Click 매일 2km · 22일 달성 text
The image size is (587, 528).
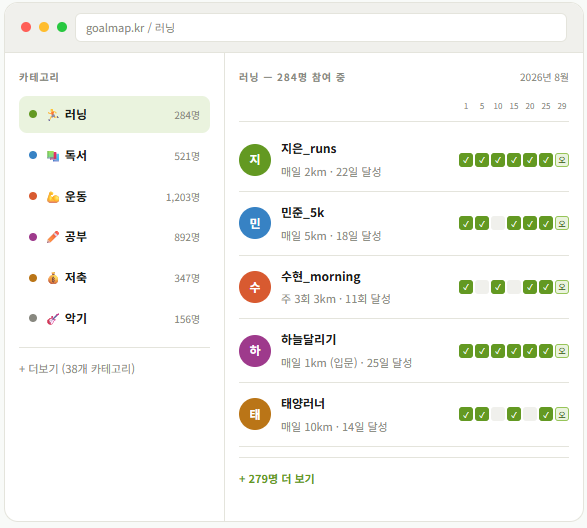coord(331,172)
